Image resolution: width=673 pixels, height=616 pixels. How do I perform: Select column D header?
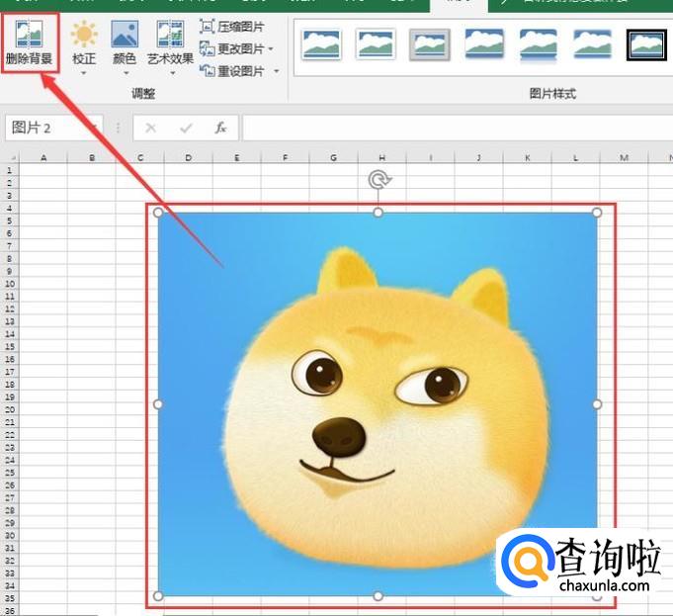click(188, 157)
